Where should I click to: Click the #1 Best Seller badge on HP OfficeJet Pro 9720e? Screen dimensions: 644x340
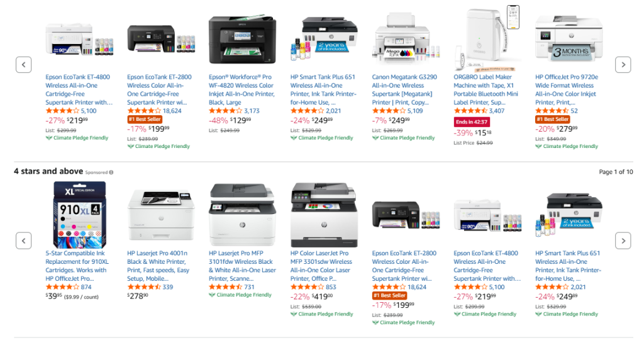pyautogui.click(x=552, y=119)
